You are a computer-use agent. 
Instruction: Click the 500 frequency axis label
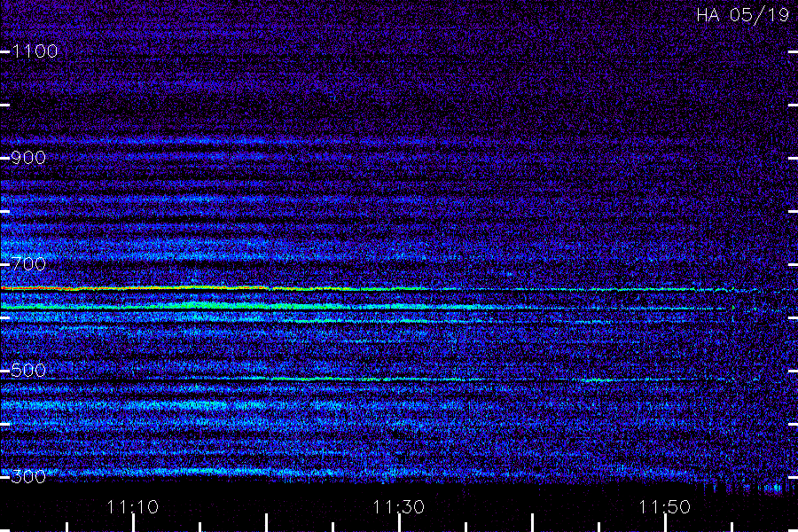tap(28, 370)
